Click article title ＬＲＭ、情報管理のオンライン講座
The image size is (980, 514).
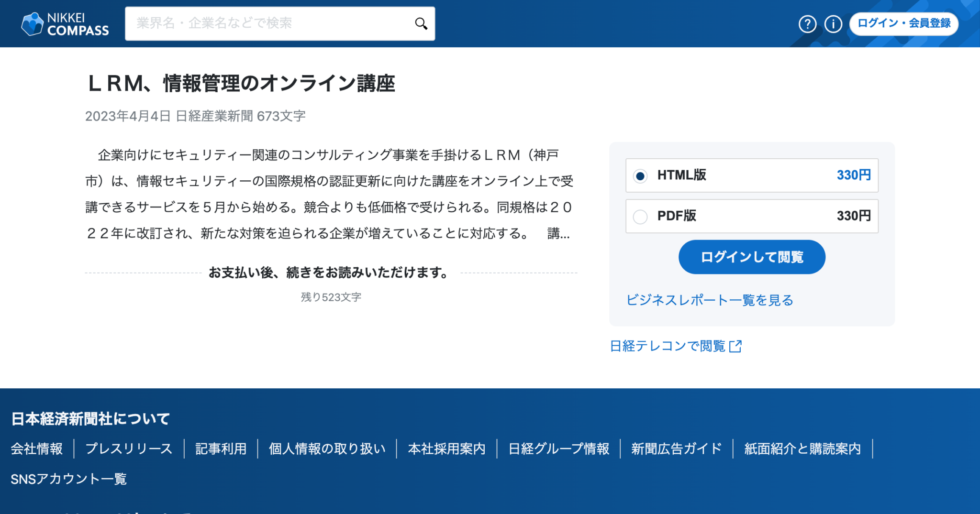[x=240, y=83]
